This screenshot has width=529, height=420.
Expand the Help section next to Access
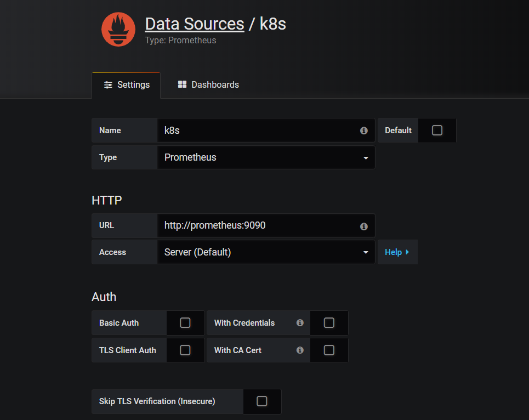click(397, 252)
